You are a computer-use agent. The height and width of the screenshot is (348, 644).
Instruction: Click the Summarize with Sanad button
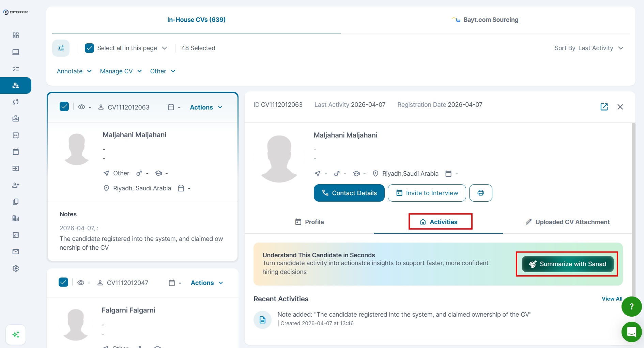(x=567, y=264)
